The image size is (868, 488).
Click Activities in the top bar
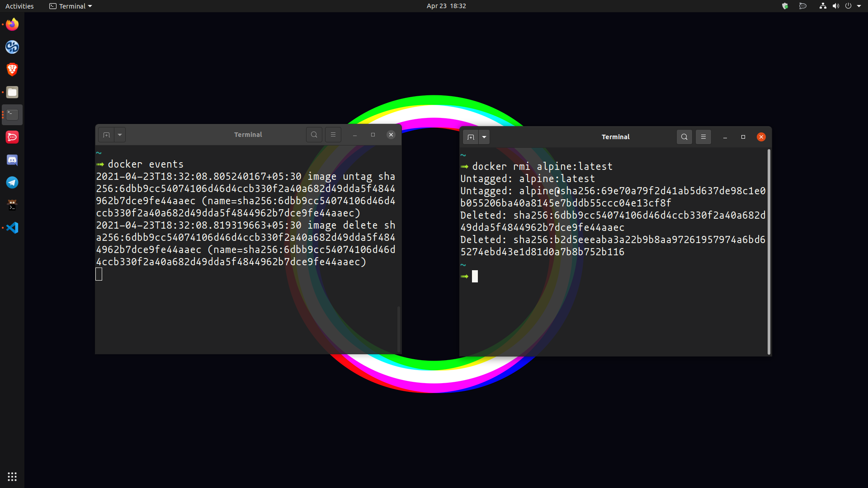point(19,6)
